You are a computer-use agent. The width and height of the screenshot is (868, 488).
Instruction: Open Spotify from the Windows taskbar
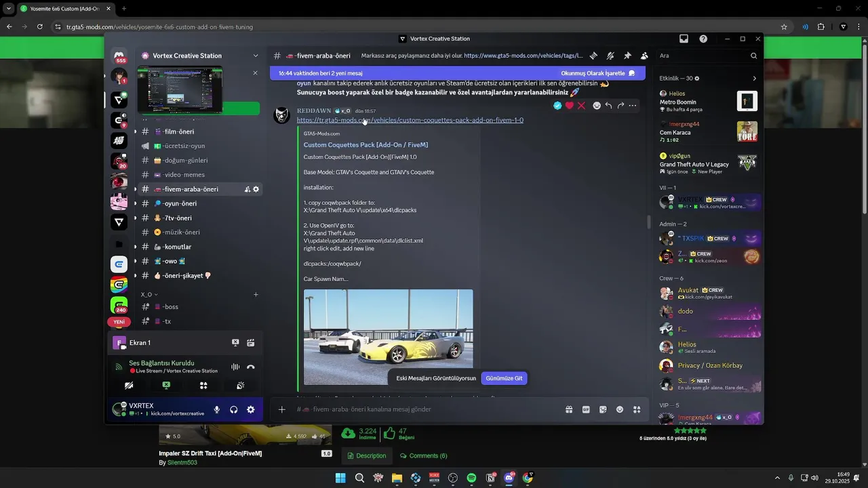471,478
